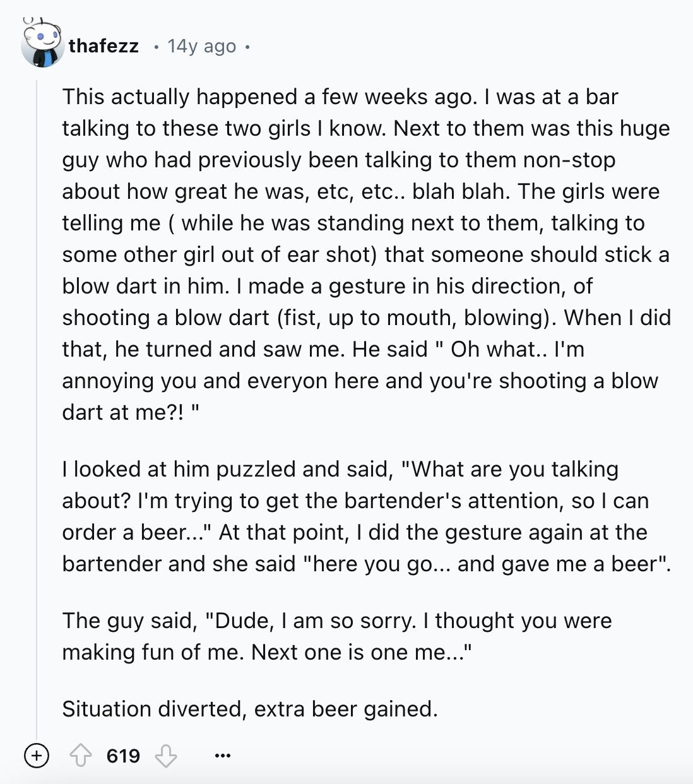Open the three-dot more options menu
The width and height of the screenshot is (693, 784).
(222, 755)
